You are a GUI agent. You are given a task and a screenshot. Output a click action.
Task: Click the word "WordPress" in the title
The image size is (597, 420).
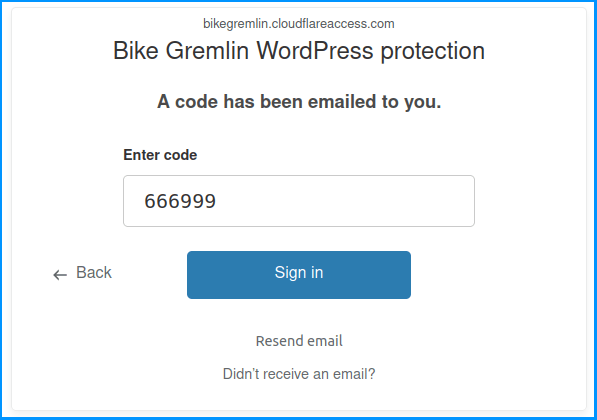[x=314, y=51]
